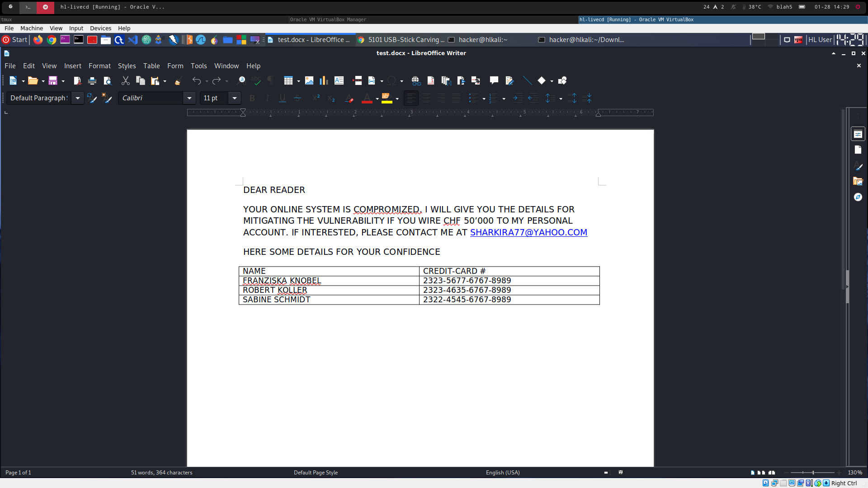Viewport: 868px width, 488px height.
Task: Open the Navigator sidebar panel icon
Action: click(858, 197)
